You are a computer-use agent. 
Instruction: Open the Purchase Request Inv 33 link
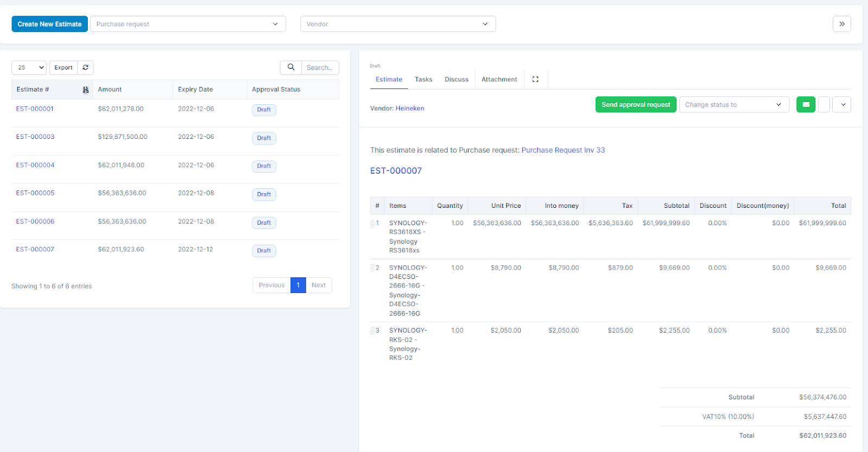[563, 150]
